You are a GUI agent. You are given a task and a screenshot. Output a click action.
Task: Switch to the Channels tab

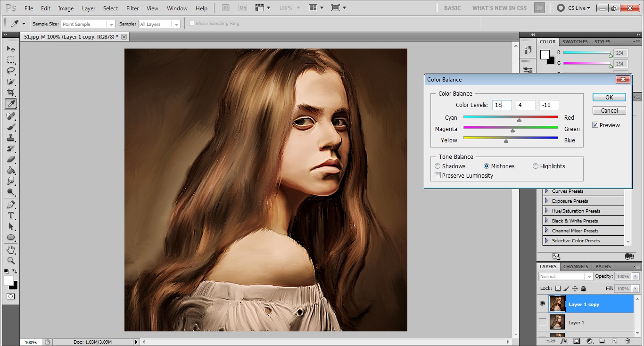click(x=576, y=266)
